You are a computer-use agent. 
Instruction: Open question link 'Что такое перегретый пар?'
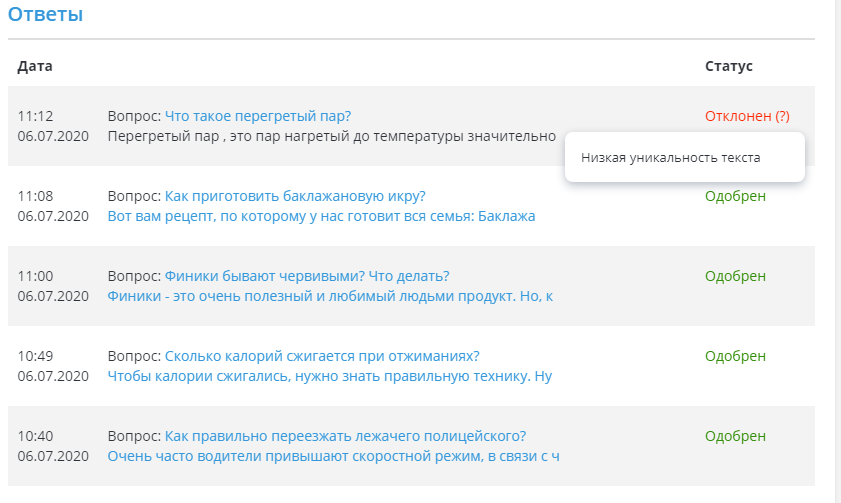point(257,116)
